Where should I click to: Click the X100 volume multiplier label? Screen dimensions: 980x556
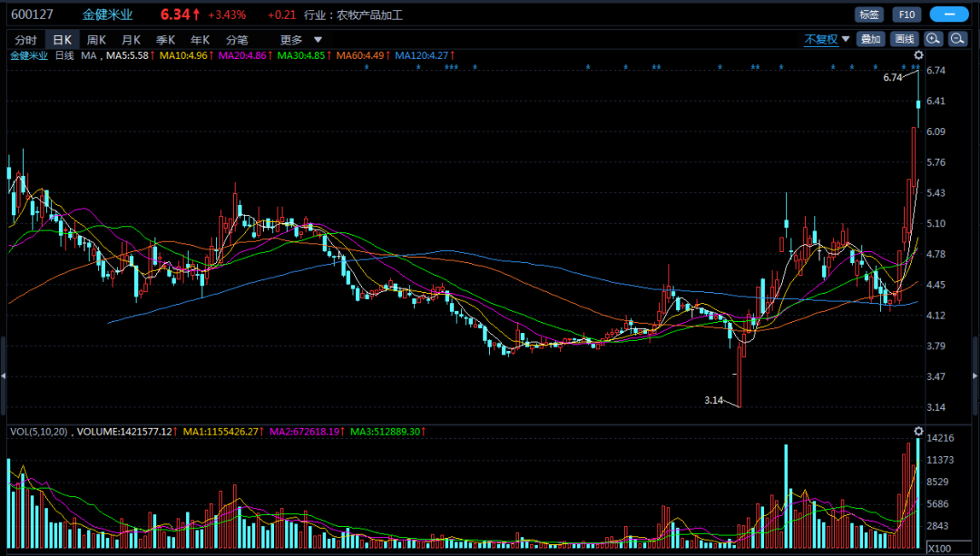pos(939,549)
